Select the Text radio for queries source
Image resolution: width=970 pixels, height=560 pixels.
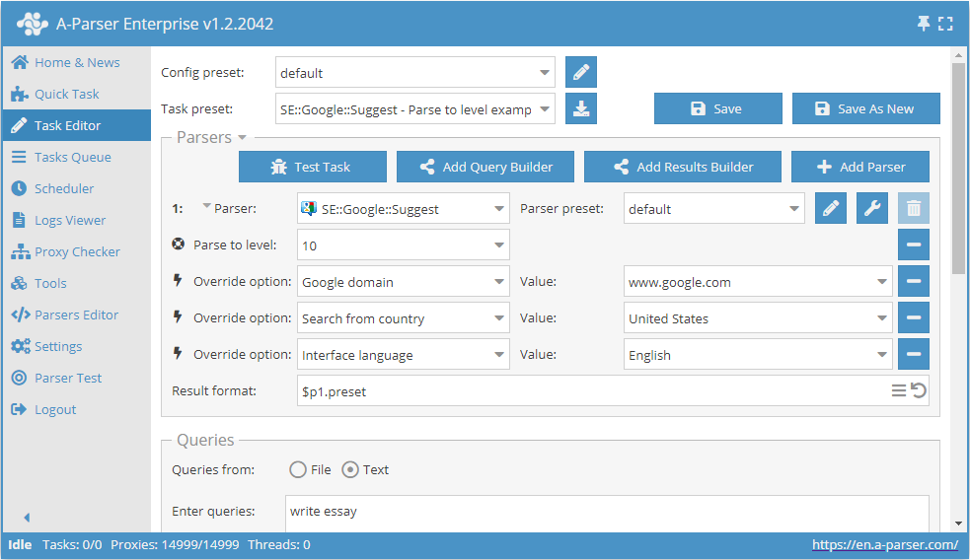[x=350, y=470]
